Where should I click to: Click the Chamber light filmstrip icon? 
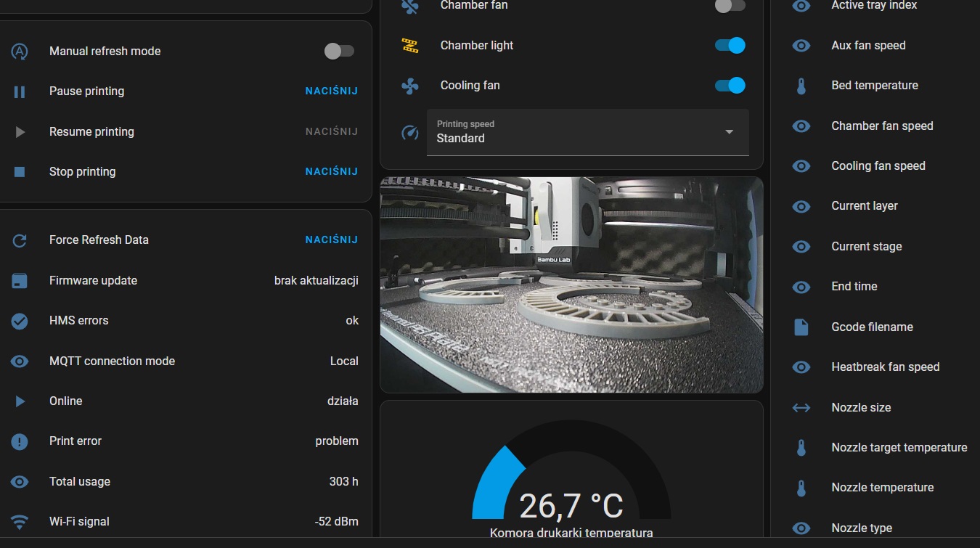point(410,46)
